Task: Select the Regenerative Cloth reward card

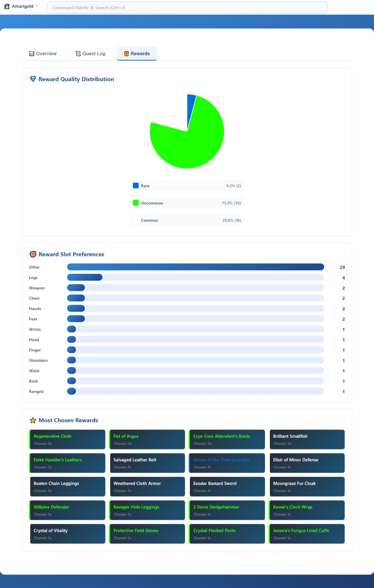Action: pos(67,440)
